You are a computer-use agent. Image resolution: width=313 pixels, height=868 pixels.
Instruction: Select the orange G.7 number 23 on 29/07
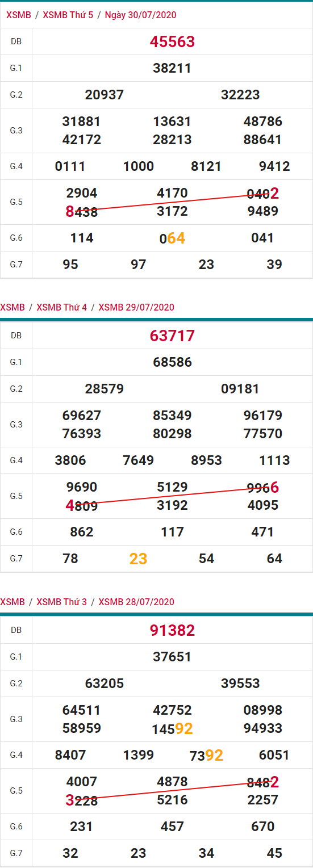coord(138,559)
